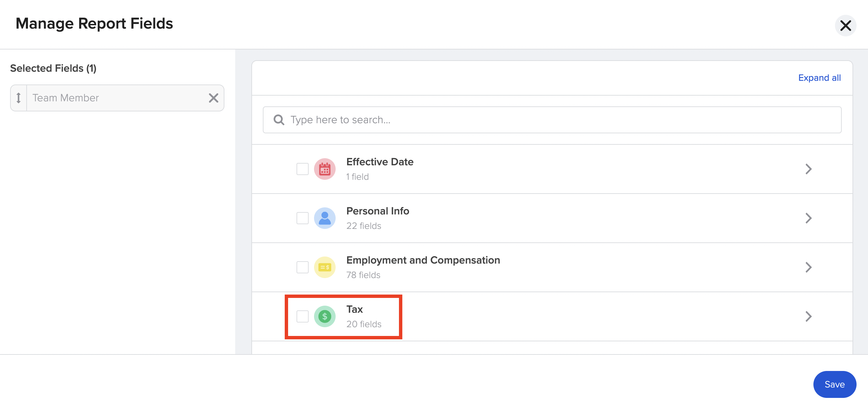
Task: Click the blue person Personal Info icon
Action: coord(324,218)
